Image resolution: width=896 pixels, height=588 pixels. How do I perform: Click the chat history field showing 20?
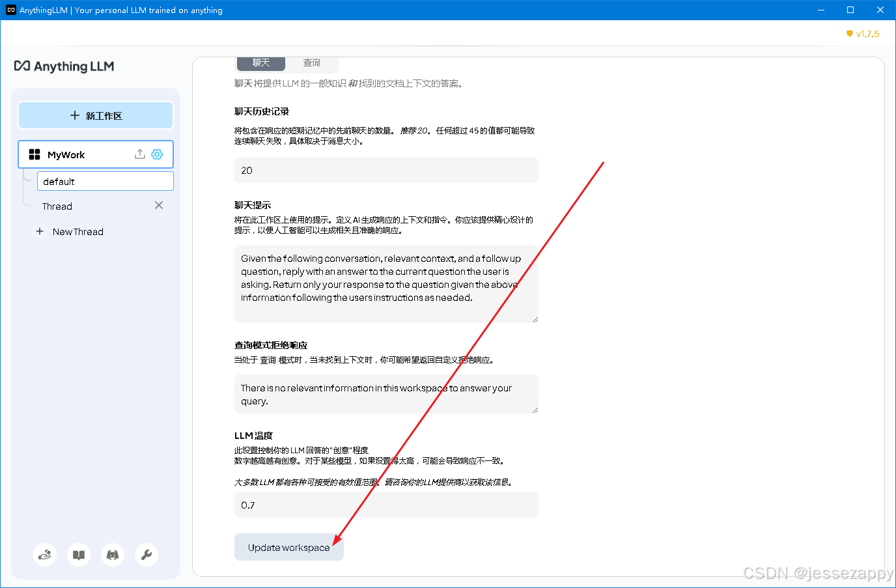386,170
